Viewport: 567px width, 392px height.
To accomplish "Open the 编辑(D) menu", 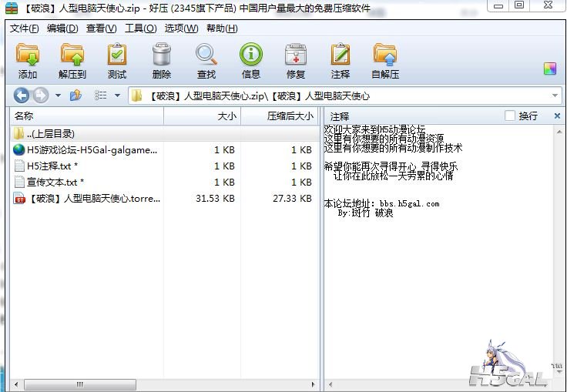I will coord(62,28).
